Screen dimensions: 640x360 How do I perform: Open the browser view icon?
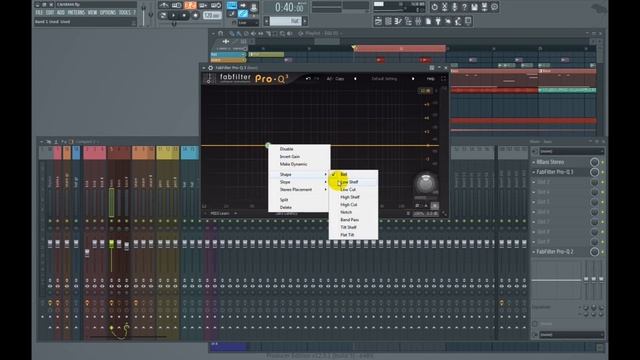click(x=408, y=21)
